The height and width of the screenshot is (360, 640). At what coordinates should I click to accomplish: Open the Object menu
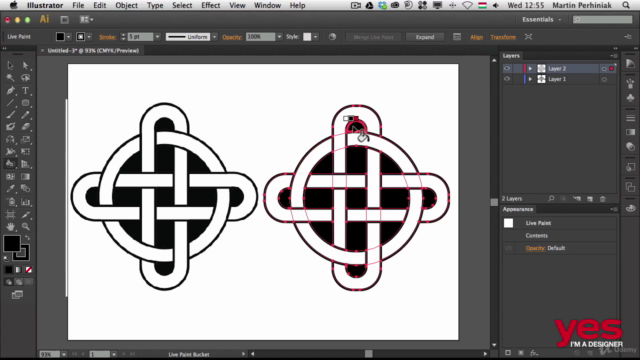[127, 5]
